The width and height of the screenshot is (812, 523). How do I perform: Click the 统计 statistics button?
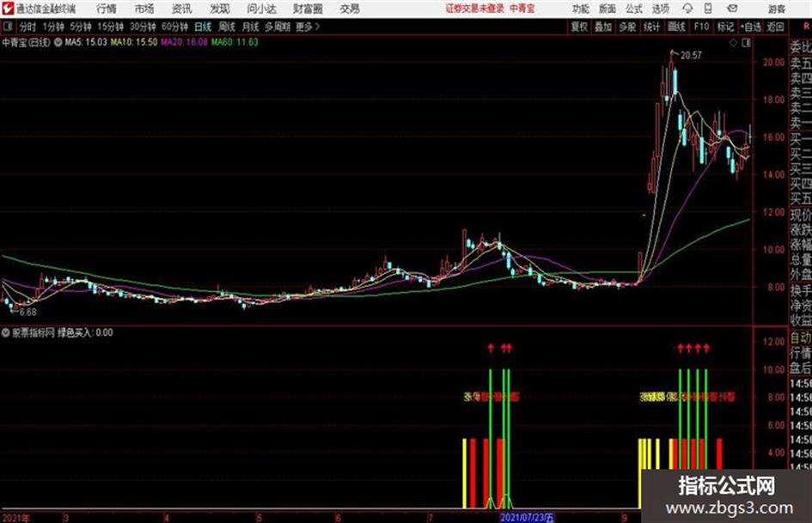(652, 27)
